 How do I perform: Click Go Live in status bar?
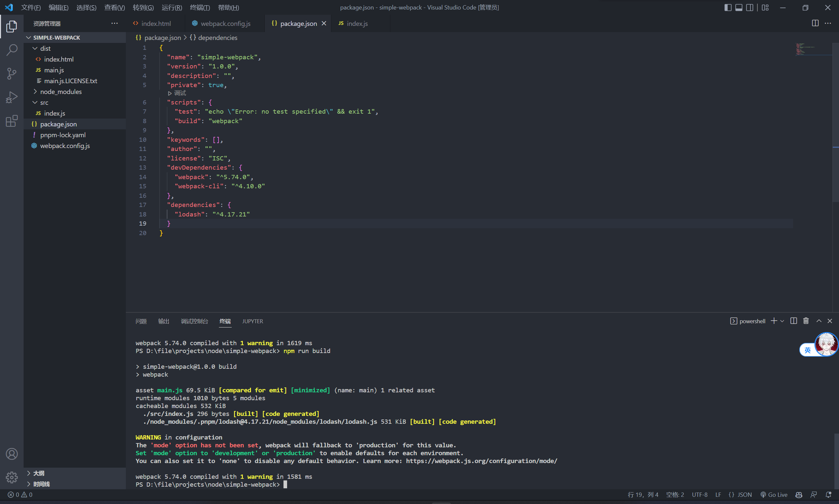(774, 495)
